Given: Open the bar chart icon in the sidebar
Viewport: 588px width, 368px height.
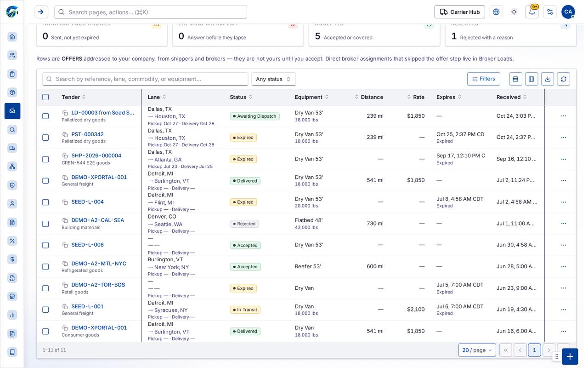Looking at the screenshot, I should click(12, 315).
